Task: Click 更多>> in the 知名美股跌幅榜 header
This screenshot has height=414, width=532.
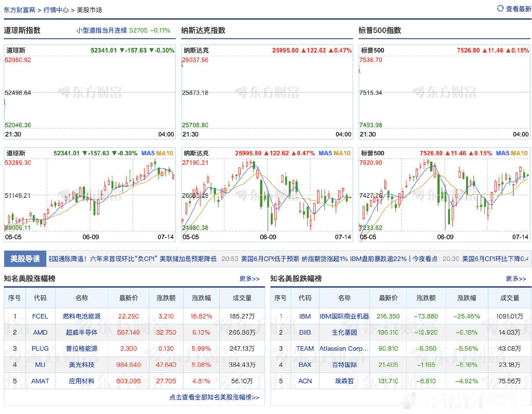Action: point(516,279)
